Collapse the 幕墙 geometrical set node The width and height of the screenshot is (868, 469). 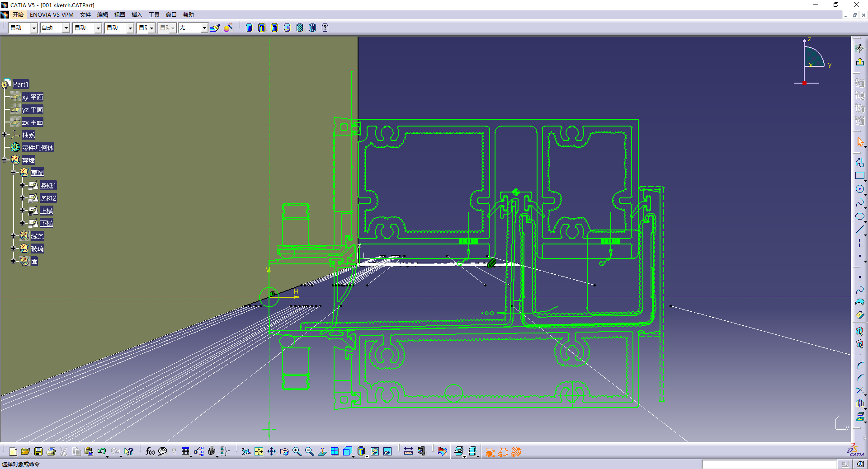5,160
